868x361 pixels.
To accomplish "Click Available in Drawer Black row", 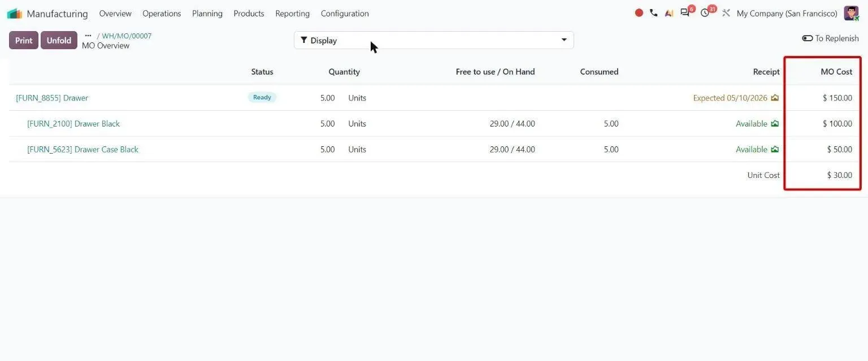I will coord(752,124).
